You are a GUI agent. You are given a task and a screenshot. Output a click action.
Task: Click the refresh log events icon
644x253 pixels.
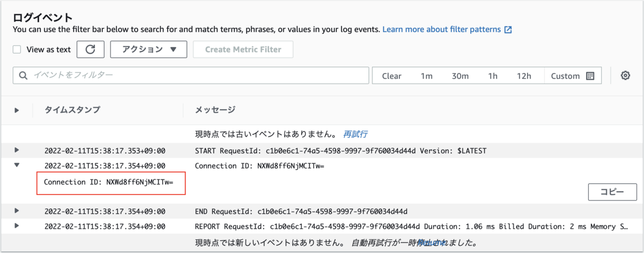tap(91, 49)
